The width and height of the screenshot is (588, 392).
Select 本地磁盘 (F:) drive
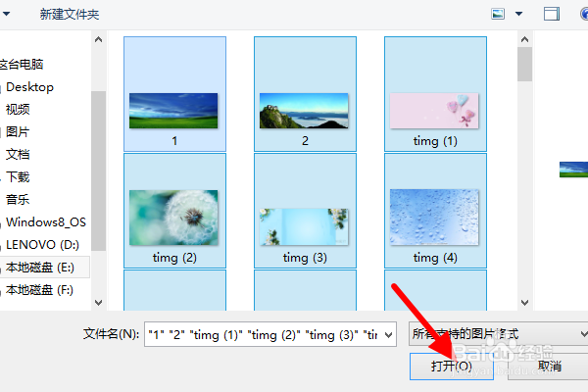click(x=39, y=290)
